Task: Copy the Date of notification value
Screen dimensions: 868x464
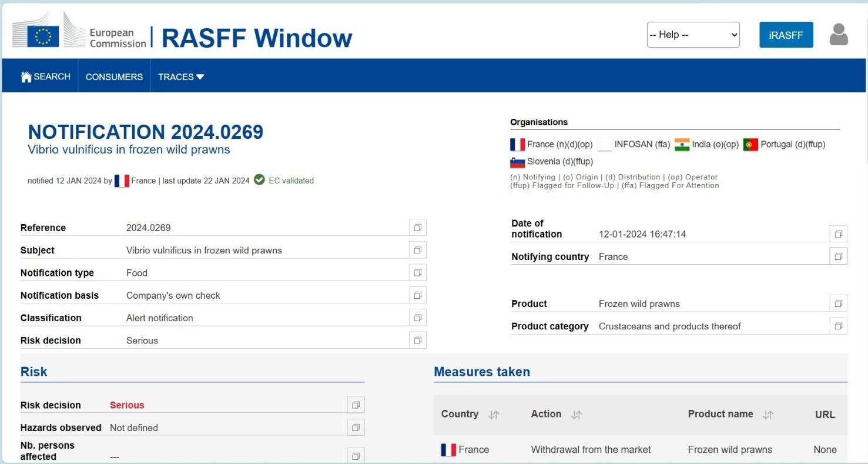Action: (x=838, y=234)
